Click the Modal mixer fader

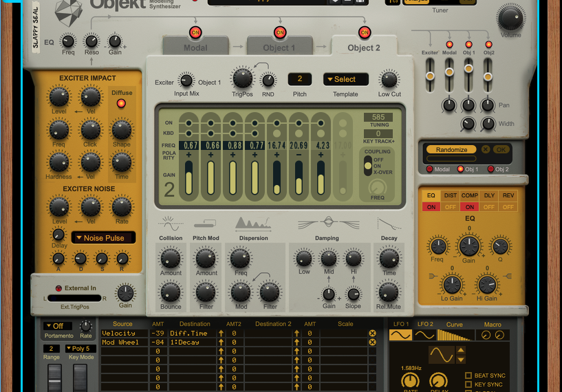(449, 72)
